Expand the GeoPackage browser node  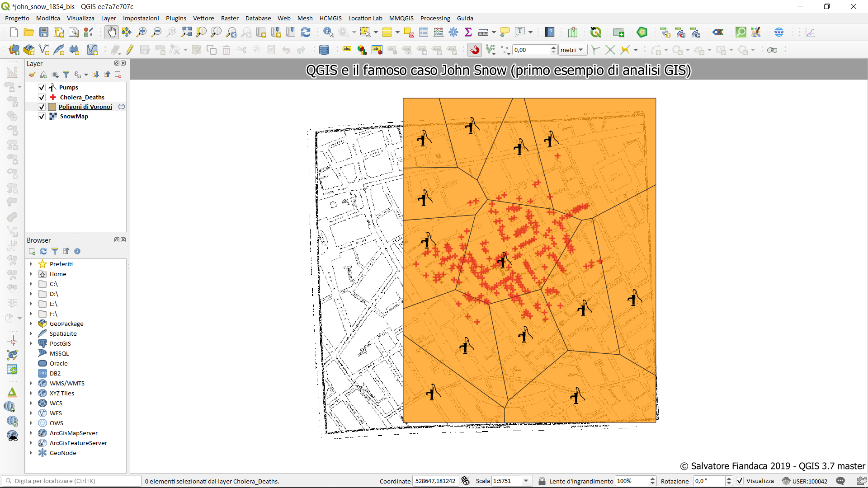31,324
